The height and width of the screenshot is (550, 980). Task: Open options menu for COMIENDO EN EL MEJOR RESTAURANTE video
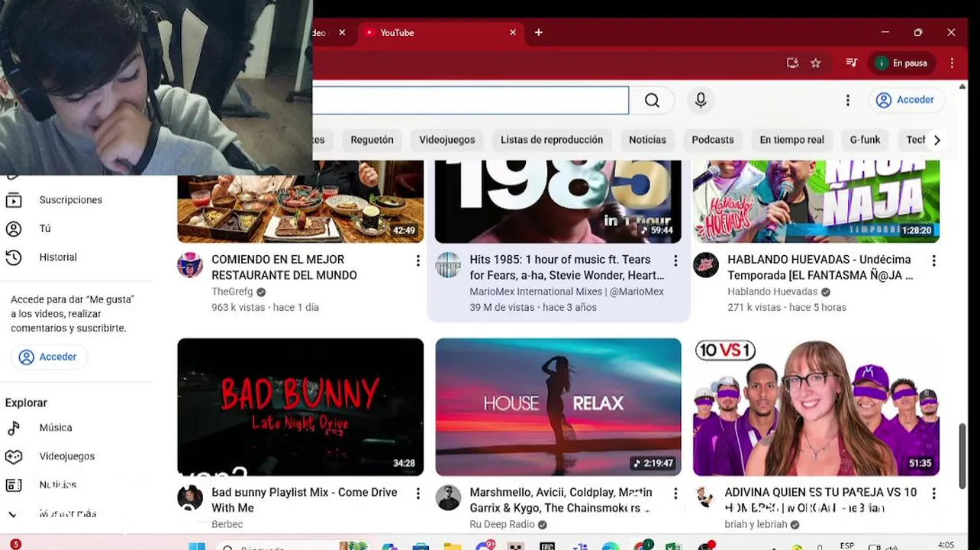[x=417, y=261]
